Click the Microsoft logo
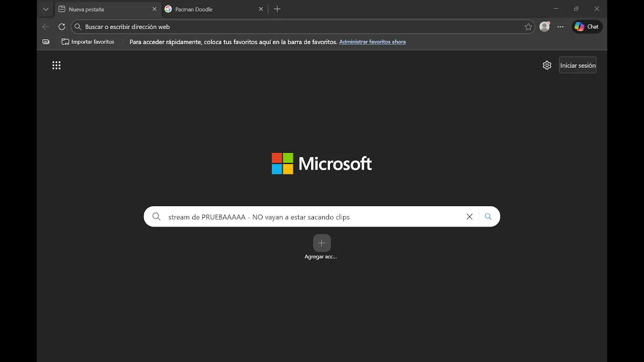The height and width of the screenshot is (362, 644). tap(322, 163)
